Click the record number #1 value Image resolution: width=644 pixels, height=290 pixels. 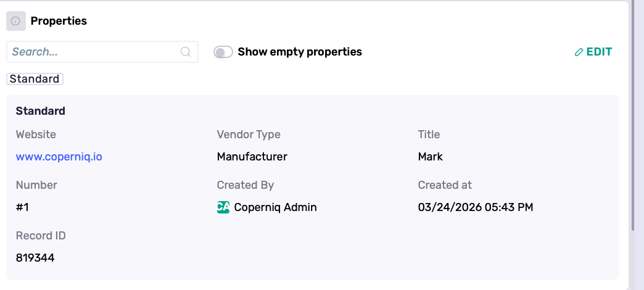tap(23, 207)
